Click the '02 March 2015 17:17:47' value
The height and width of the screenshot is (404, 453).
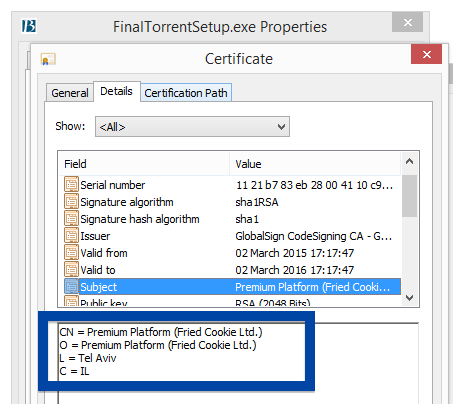294,253
